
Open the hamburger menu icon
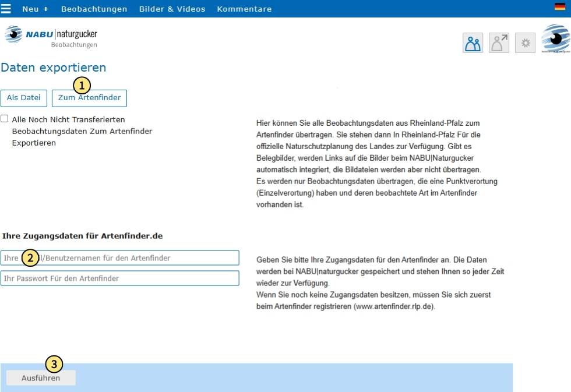(x=5, y=9)
